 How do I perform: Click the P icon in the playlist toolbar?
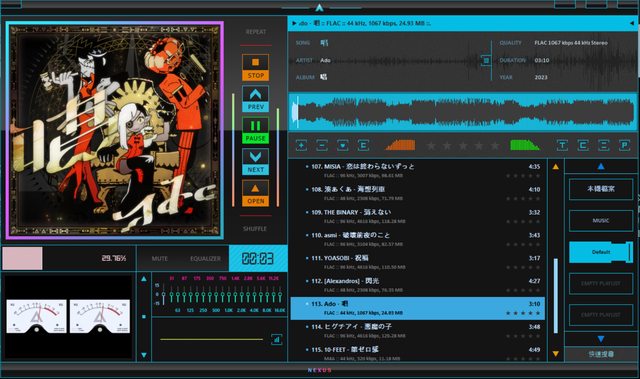[624, 145]
